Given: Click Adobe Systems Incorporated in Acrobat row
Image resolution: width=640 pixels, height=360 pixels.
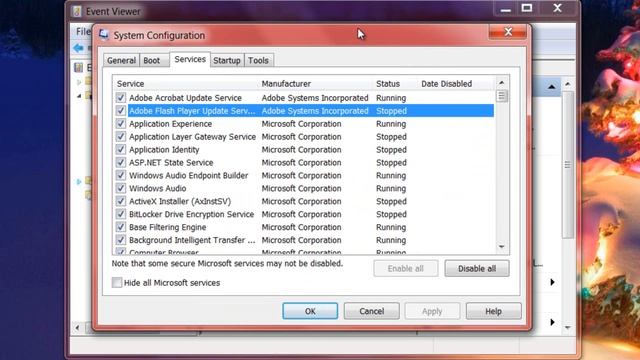Looking at the screenshot, I should coord(315,98).
